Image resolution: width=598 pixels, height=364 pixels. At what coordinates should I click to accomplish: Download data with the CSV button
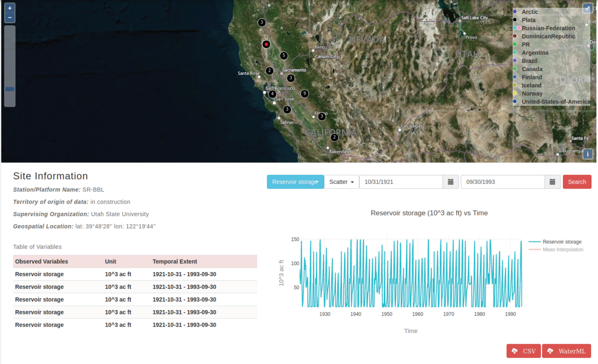coord(523,351)
